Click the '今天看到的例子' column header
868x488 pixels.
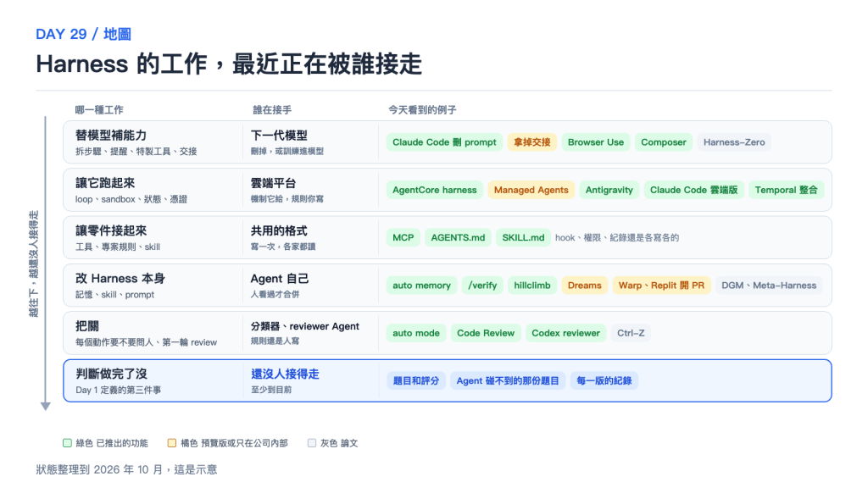pos(422,109)
